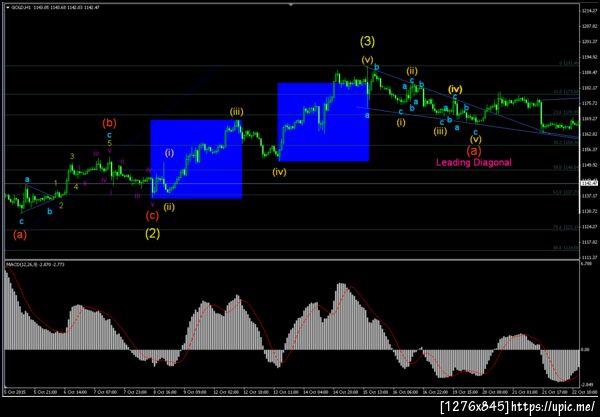Click the 1201.37 price axis label
Image resolution: width=600 pixels, height=417 pixels.
pos(590,42)
